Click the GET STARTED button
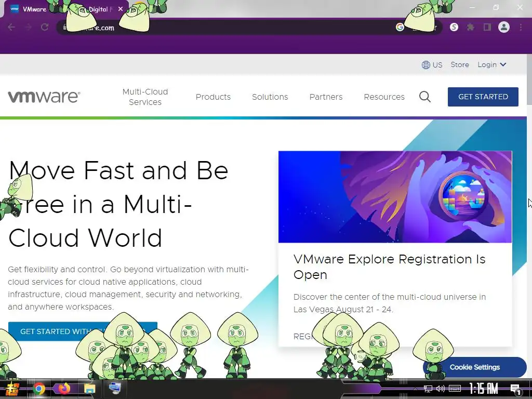 pyautogui.click(x=483, y=97)
